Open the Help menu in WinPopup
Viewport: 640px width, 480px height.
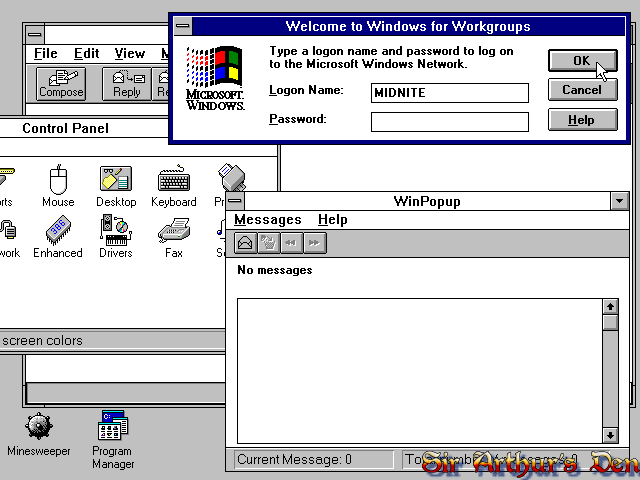coord(333,220)
